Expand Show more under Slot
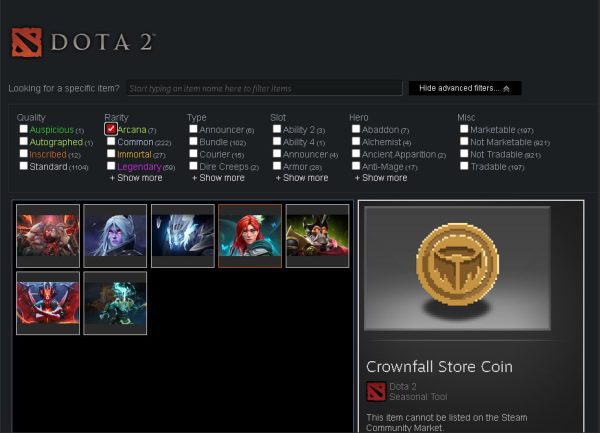The image size is (600, 433). [302, 178]
